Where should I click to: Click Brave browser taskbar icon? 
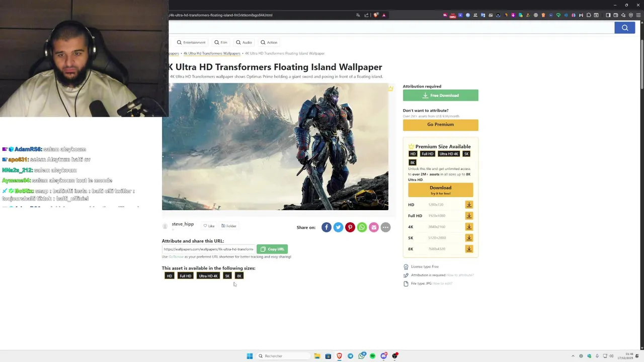[339, 356]
